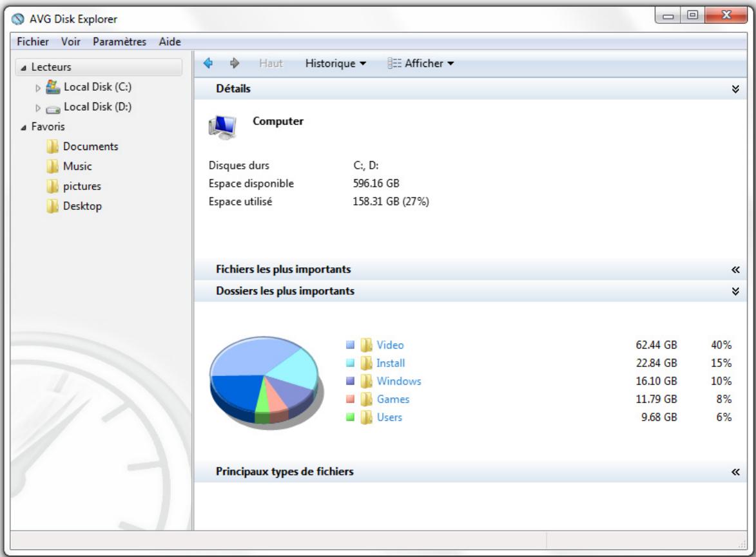
Task: Open the Voir menu
Action: (x=70, y=42)
